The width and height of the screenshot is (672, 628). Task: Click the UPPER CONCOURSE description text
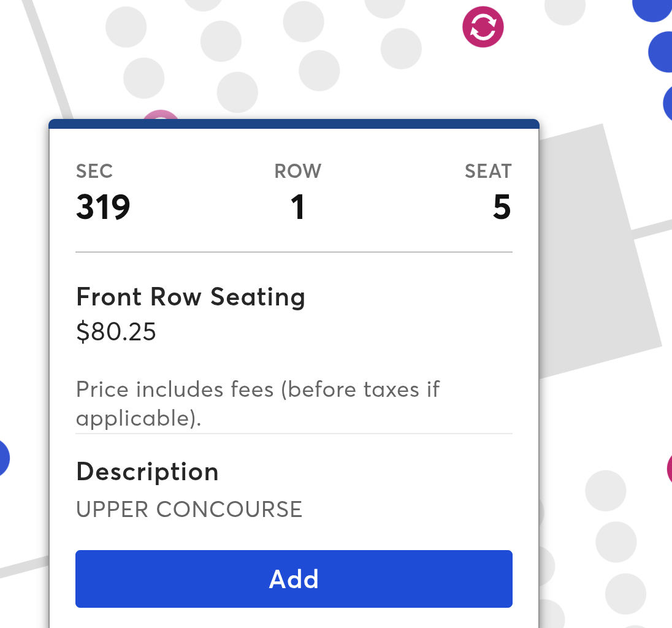(x=189, y=509)
